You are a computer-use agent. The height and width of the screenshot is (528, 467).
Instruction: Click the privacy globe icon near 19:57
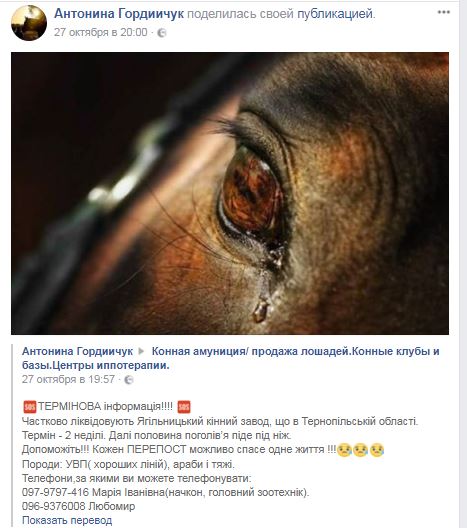click(129, 380)
